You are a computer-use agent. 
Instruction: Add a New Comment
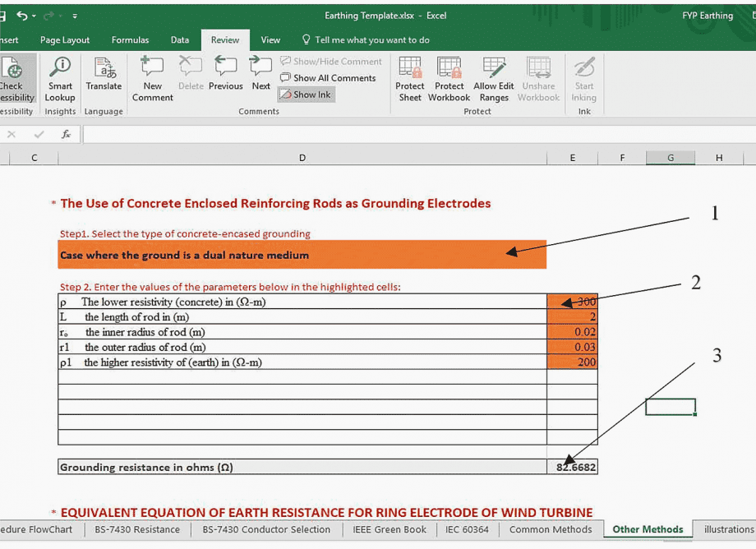point(152,80)
